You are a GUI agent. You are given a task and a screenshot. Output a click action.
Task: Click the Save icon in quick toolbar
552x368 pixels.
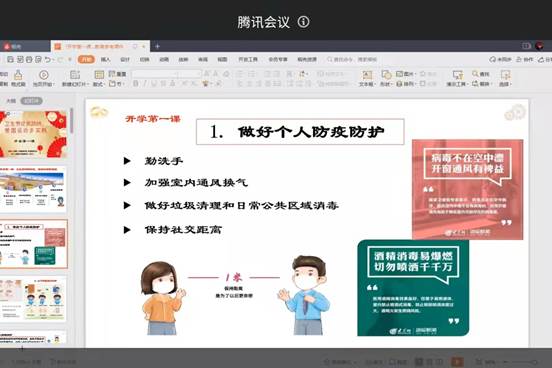point(11,60)
